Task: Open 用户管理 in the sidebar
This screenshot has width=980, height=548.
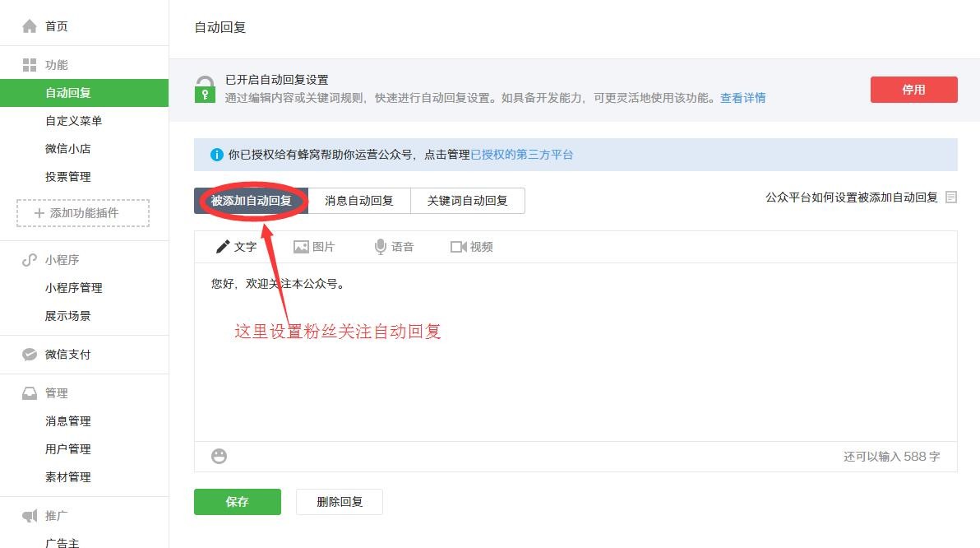Action: [x=67, y=448]
